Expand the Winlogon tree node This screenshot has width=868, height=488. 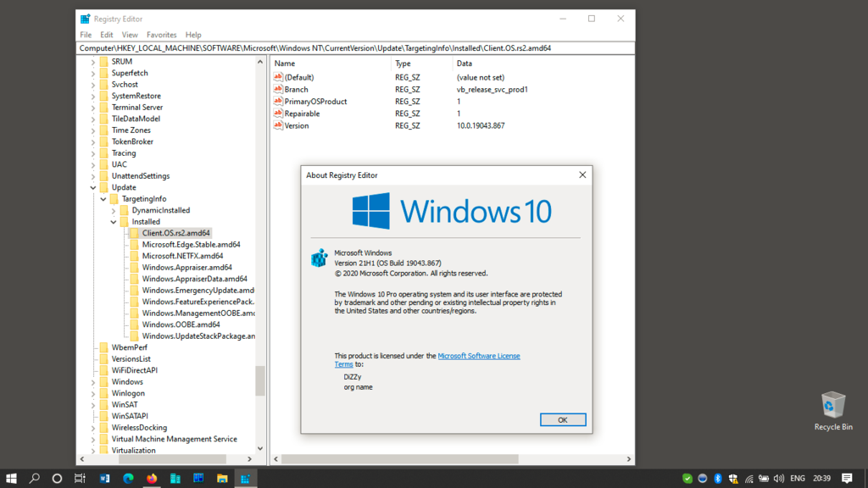[x=93, y=393]
